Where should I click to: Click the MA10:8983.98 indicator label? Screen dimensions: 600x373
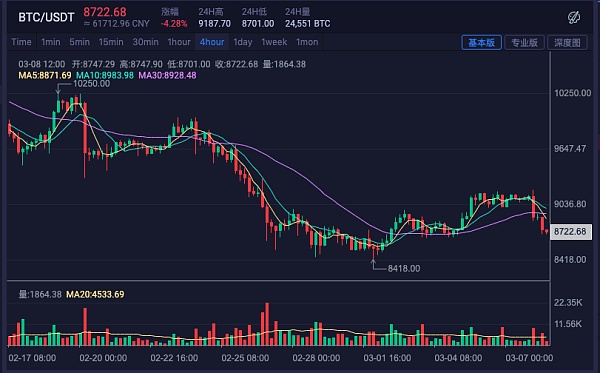click(105, 75)
